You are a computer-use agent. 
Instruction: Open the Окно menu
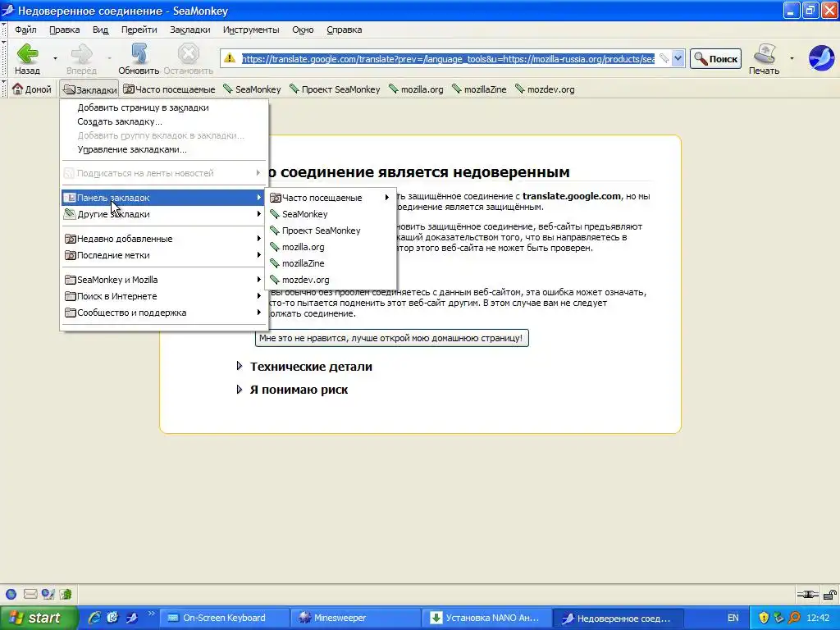click(x=303, y=30)
